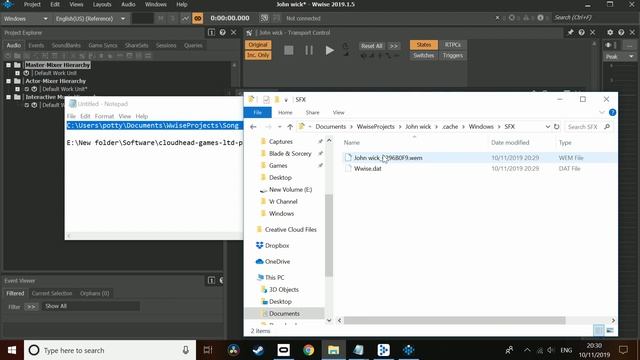Image resolution: width=640 pixels, height=360 pixels.
Task: Open Blade & Sorcery in Quick access
Action: pos(290,153)
